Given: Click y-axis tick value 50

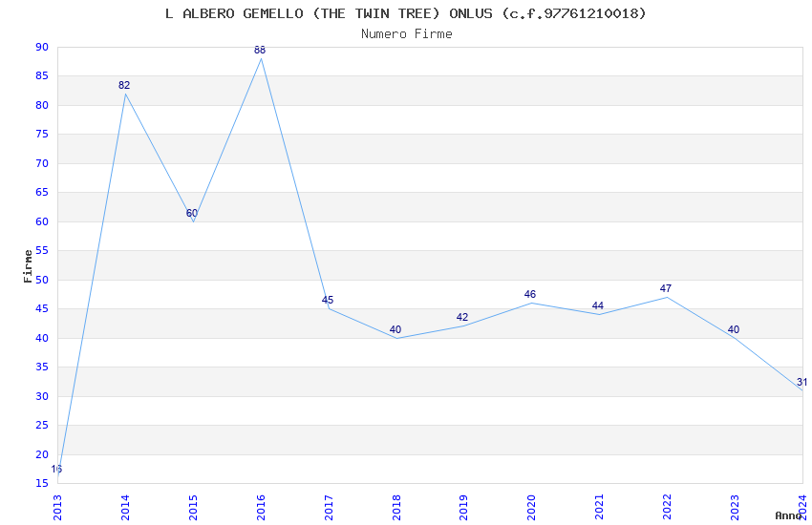Looking at the screenshot, I should click(42, 280).
